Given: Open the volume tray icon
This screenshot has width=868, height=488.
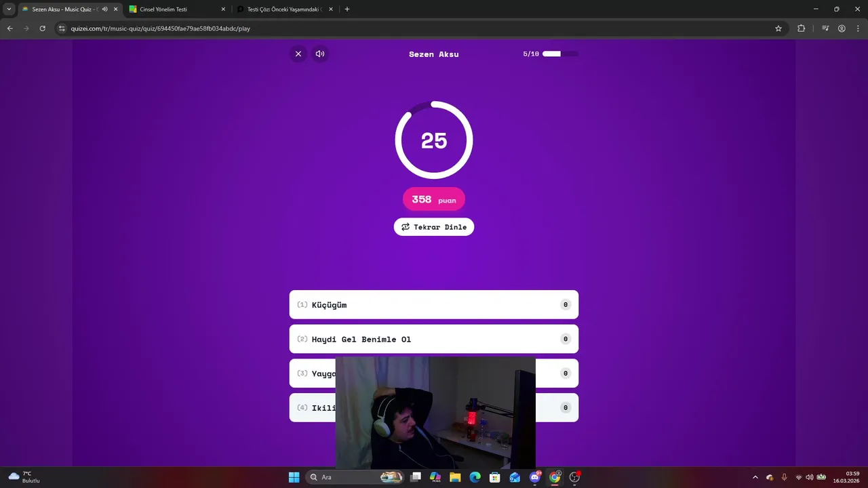Looking at the screenshot, I should tap(810, 477).
